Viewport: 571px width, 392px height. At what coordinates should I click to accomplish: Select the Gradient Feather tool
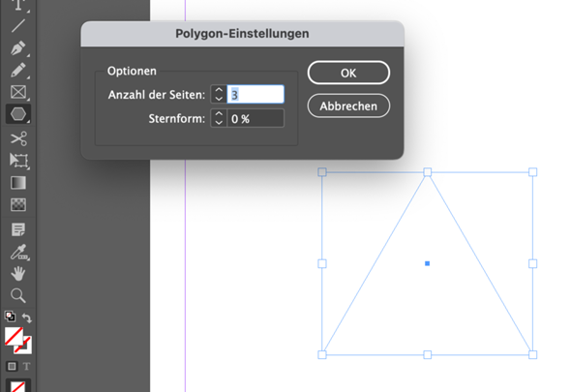[18, 205]
